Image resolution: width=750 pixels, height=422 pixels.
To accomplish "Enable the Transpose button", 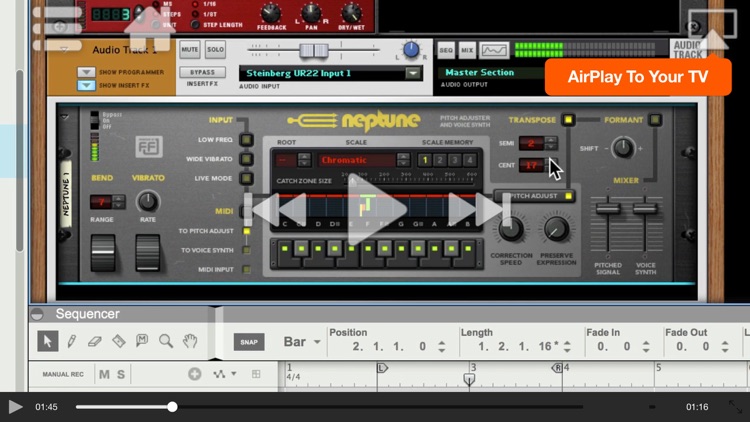I will coord(568,120).
